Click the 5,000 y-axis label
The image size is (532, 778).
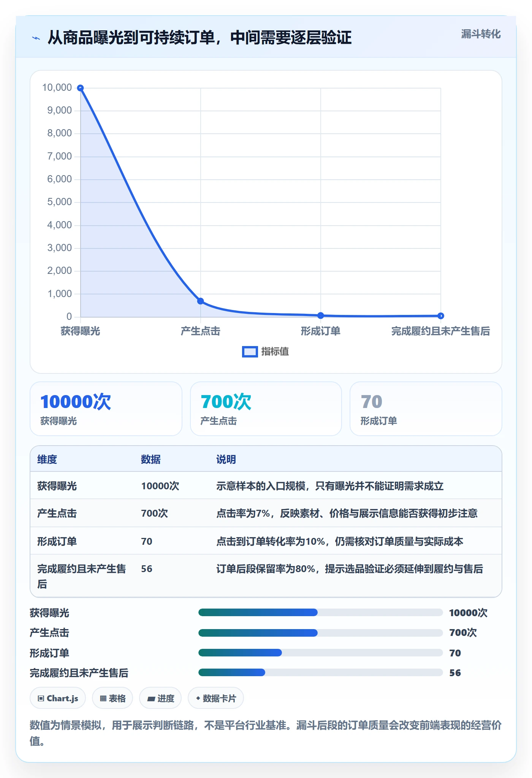59,202
